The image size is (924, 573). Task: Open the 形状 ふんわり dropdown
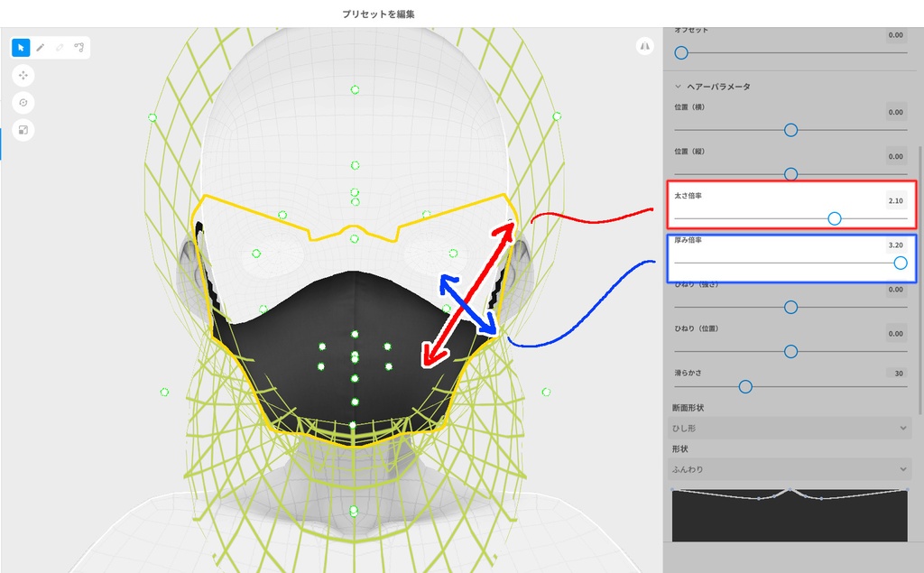point(791,469)
